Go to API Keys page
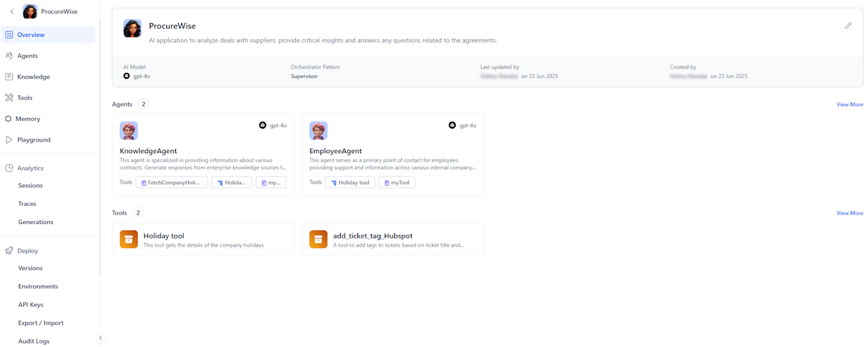 [31, 305]
